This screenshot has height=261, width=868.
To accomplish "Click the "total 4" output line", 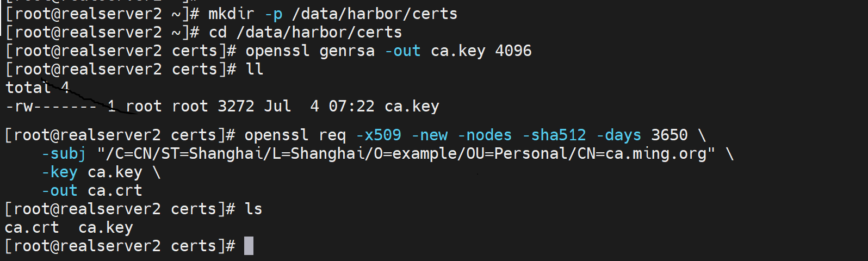I will coord(37,88).
